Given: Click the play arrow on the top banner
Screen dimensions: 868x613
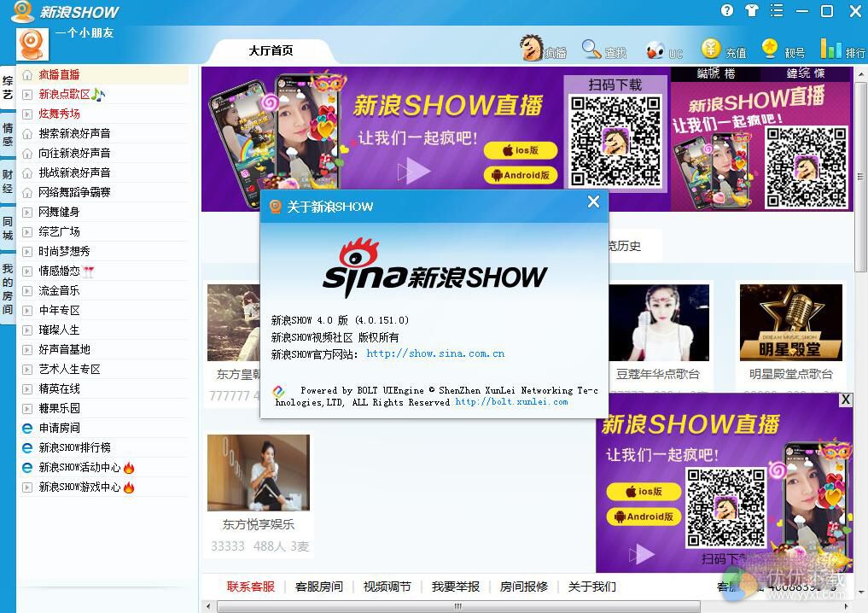Looking at the screenshot, I should click(414, 171).
